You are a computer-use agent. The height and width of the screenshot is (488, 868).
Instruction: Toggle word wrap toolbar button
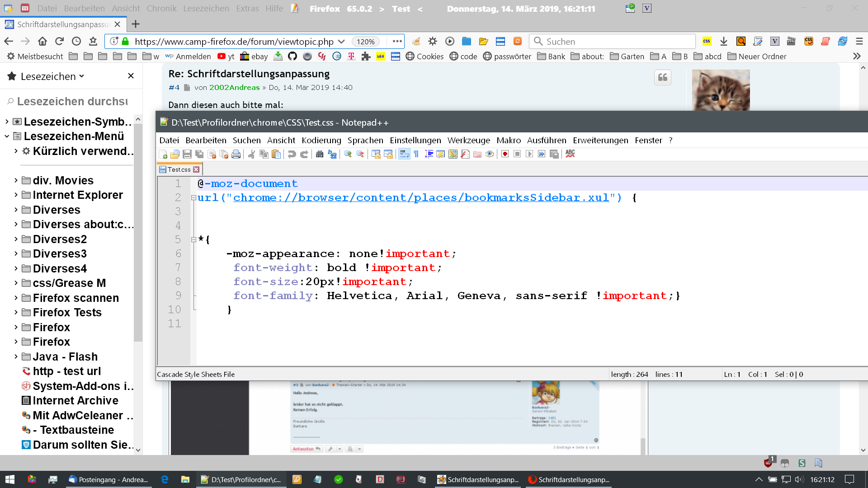pyautogui.click(x=404, y=154)
